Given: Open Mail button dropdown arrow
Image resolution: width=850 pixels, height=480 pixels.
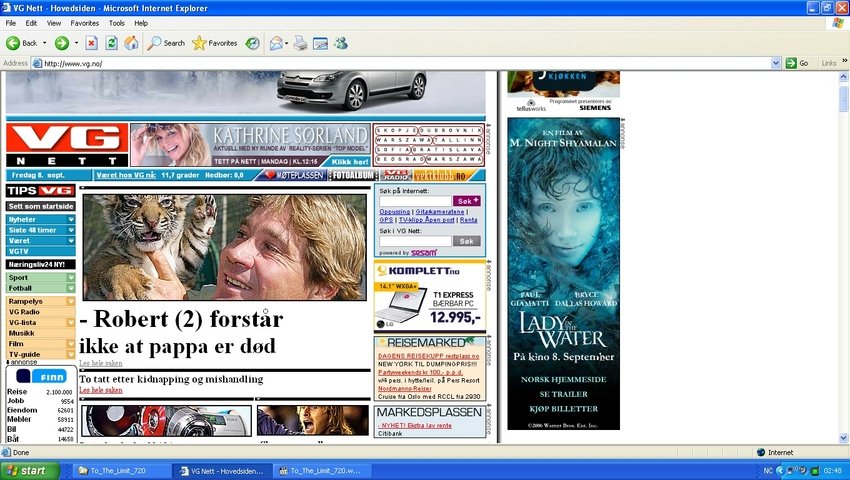Looking at the screenshot, I should pos(287,43).
